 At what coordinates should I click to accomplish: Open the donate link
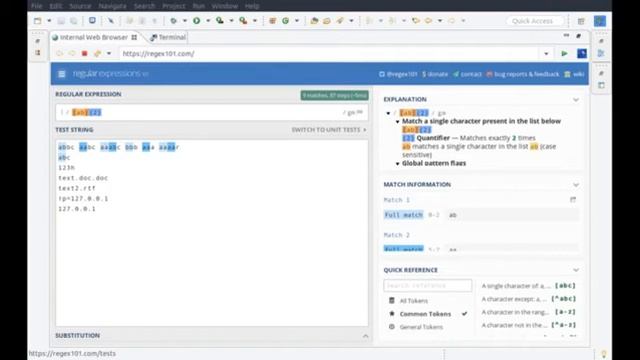(x=435, y=74)
